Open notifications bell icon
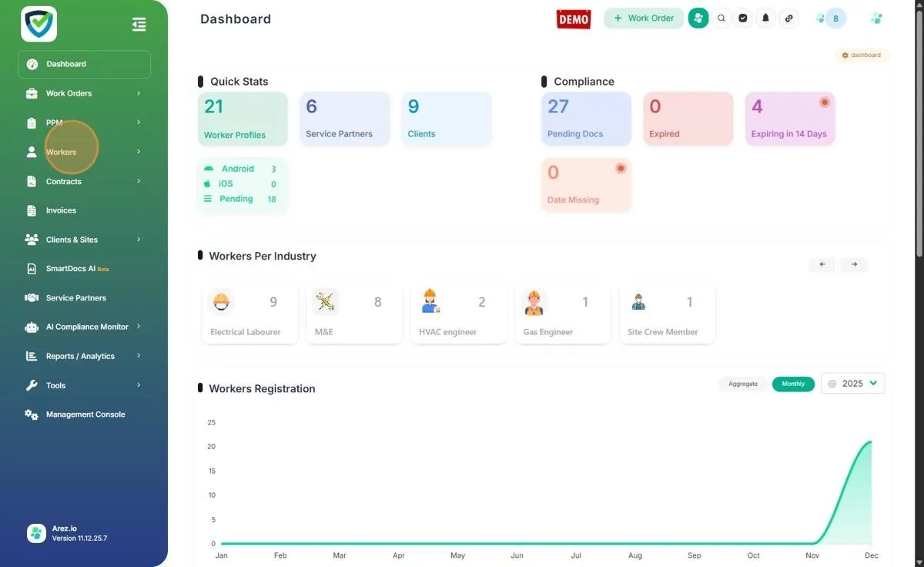 pos(765,18)
